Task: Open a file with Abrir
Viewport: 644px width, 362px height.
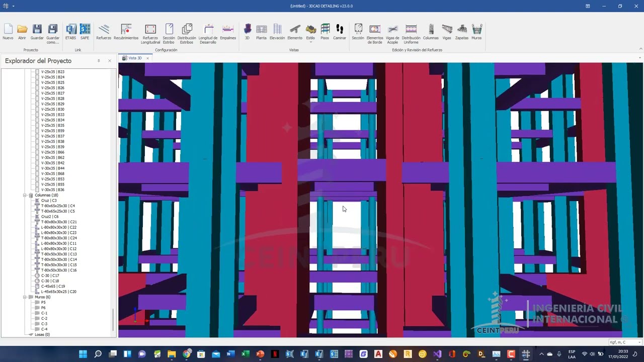Action: tap(22, 32)
